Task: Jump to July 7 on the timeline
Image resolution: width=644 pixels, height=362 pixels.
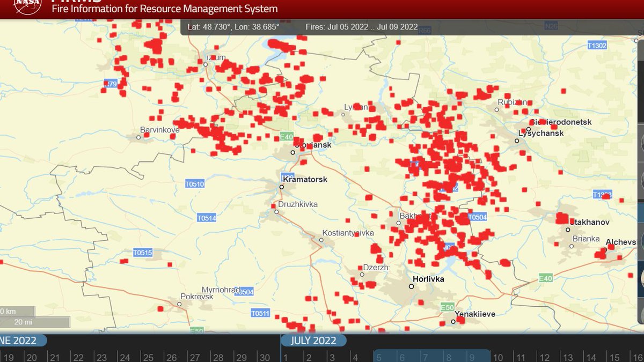Action: [x=425, y=357]
